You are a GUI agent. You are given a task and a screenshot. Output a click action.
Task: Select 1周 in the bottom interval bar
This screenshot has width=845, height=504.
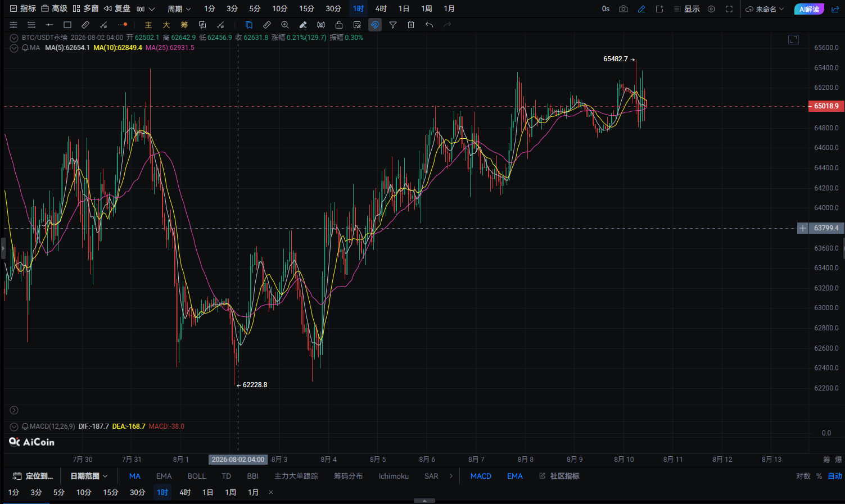click(x=231, y=492)
